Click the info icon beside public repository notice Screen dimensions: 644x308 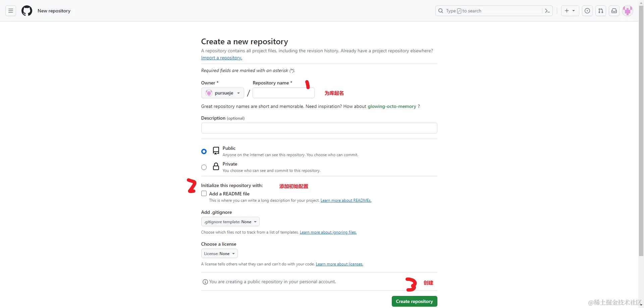click(x=205, y=282)
